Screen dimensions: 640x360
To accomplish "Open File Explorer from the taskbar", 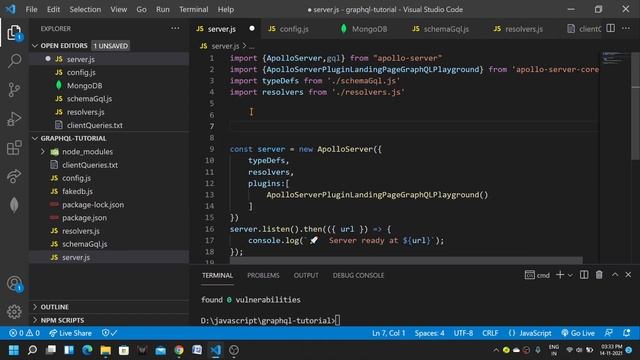I will pos(105,350).
